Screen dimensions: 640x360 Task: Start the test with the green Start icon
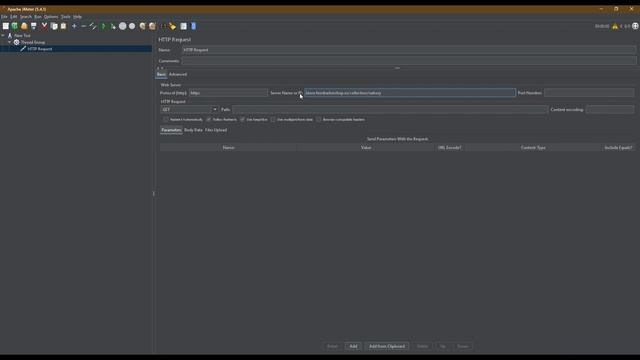click(x=104, y=26)
